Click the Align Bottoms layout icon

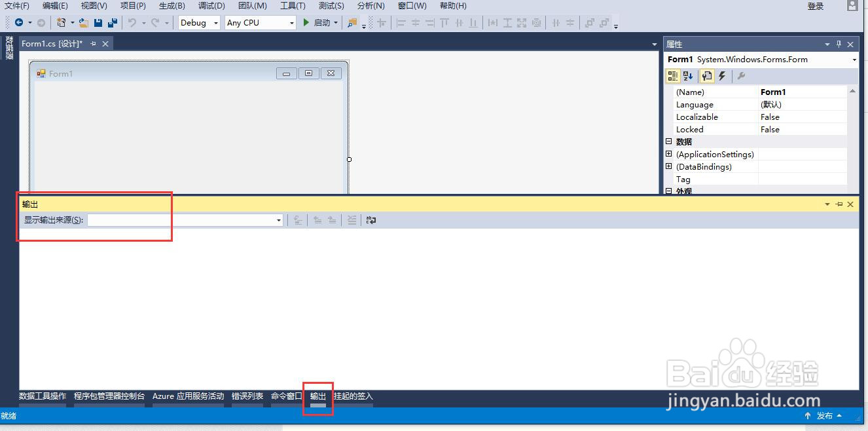[x=473, y=22]
